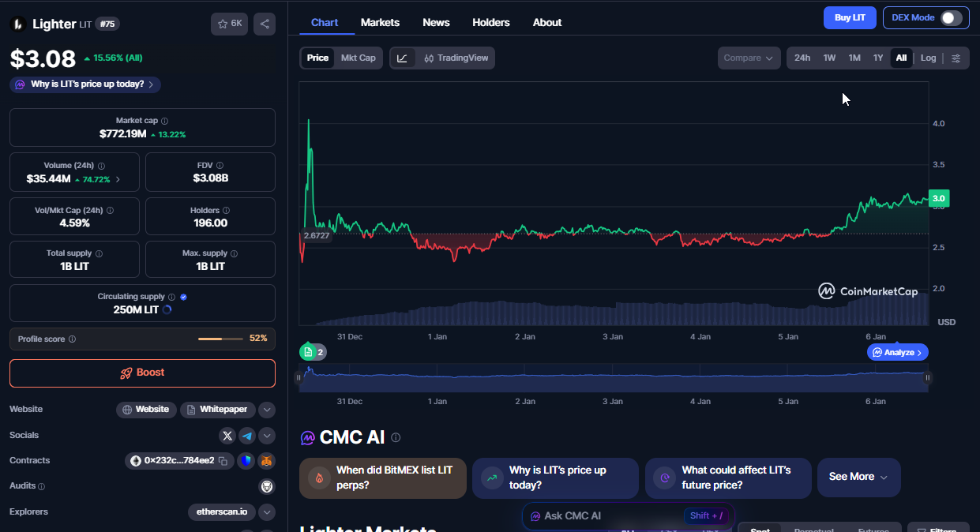Open chart settings sliders icon
Screen dimensions: 980x532
[956, 58]
